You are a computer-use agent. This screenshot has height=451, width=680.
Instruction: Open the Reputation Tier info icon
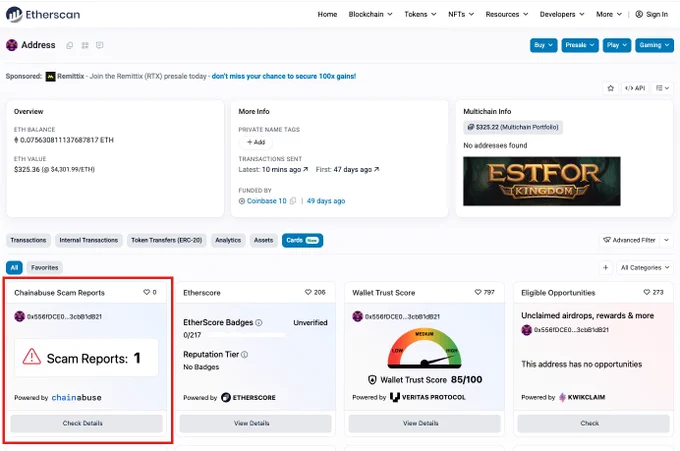tap(244, 355)
